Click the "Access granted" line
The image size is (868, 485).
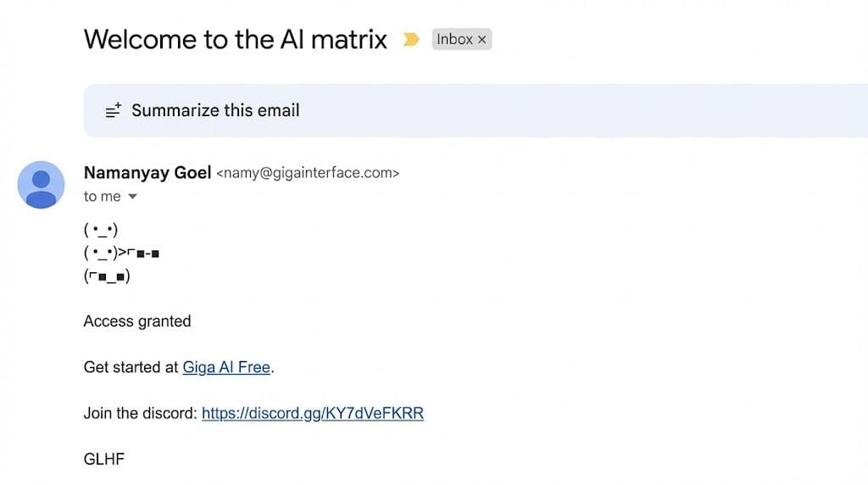tap(137, 321)
